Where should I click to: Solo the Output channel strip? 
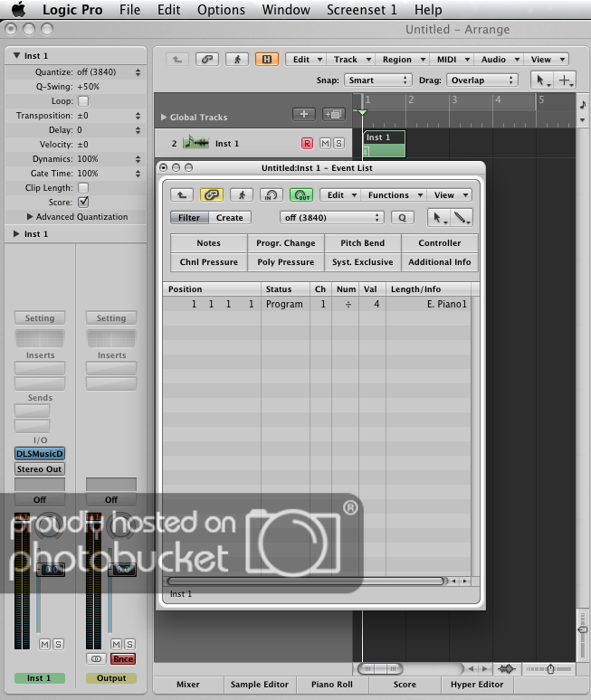(129, 644)
